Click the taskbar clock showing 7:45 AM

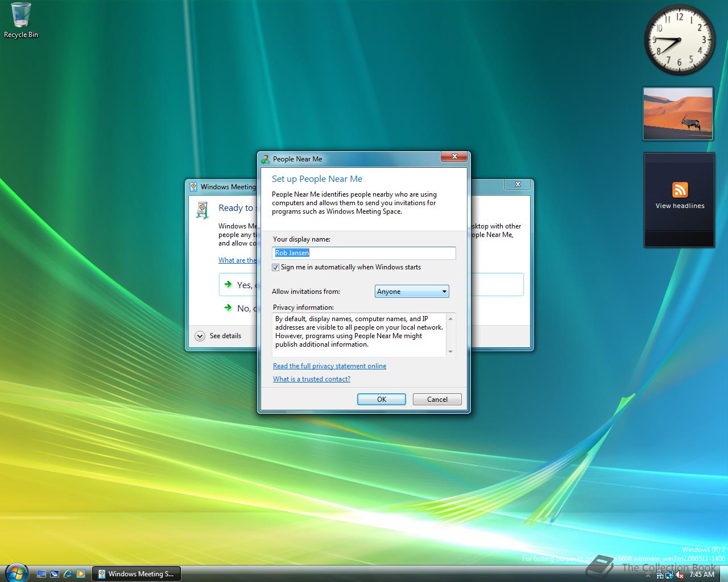coord(701,575)
